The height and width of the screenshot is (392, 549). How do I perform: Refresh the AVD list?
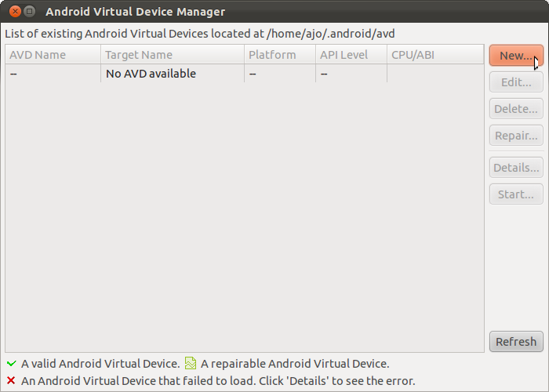click(516, 341)
